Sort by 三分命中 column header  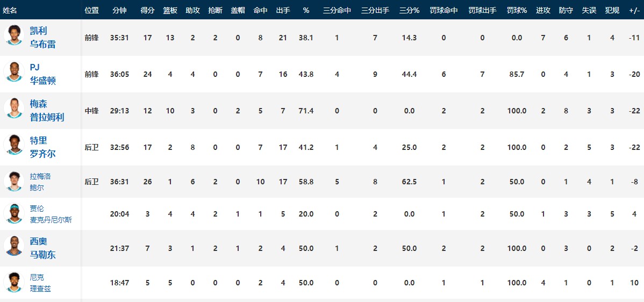tap(337, 10)
